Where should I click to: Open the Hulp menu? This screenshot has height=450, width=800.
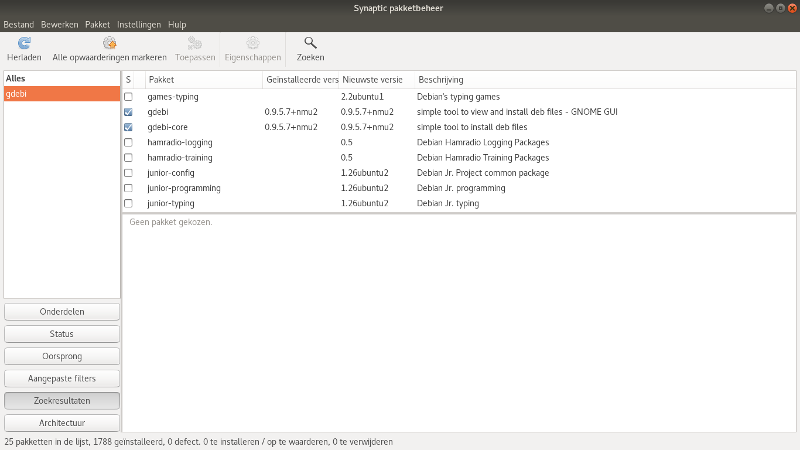tap(177, 24)
